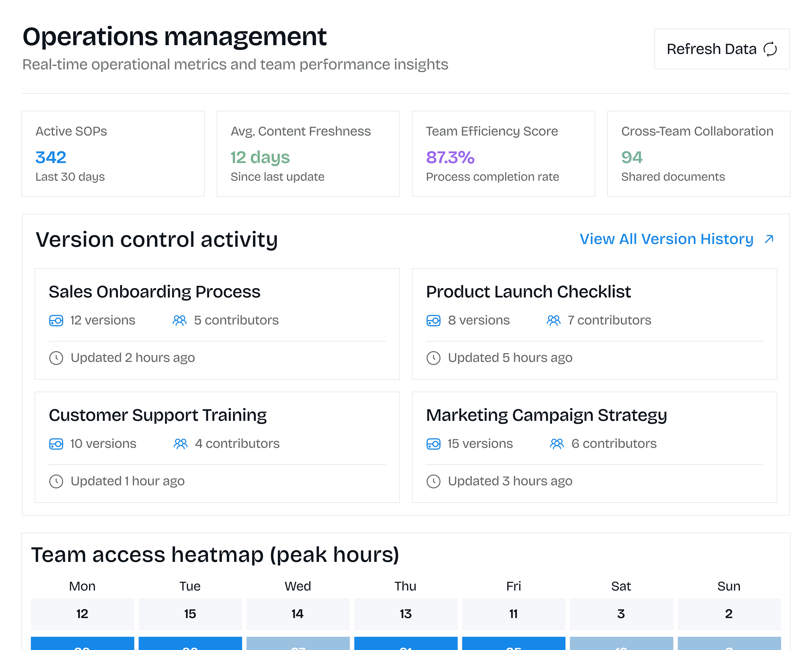Click Monday heatmap cell showing 12
812x650 pixels.
pyautogui.click(x=82, y=614)
